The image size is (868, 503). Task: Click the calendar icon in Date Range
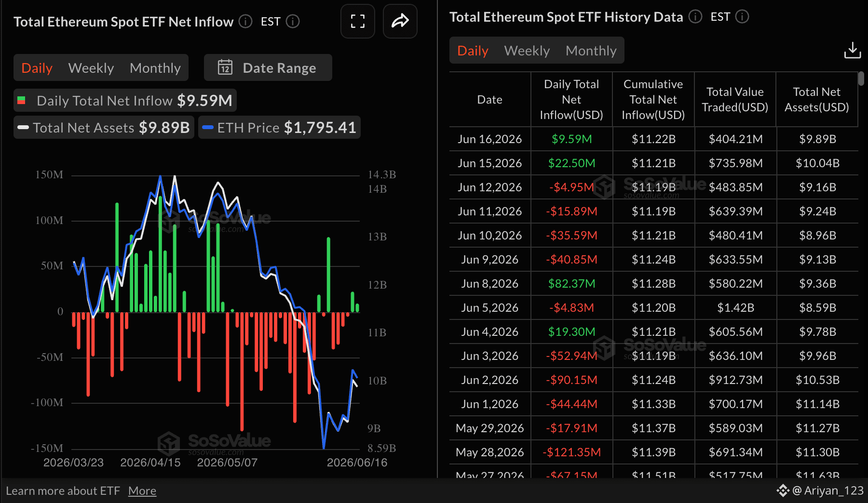225,67
